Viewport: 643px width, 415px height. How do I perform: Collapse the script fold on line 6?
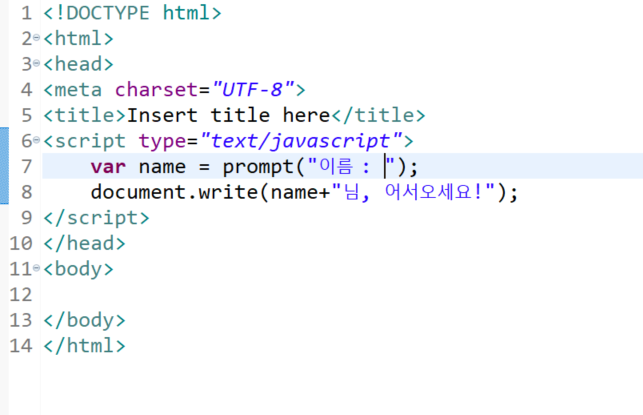(x=36, y=141)
